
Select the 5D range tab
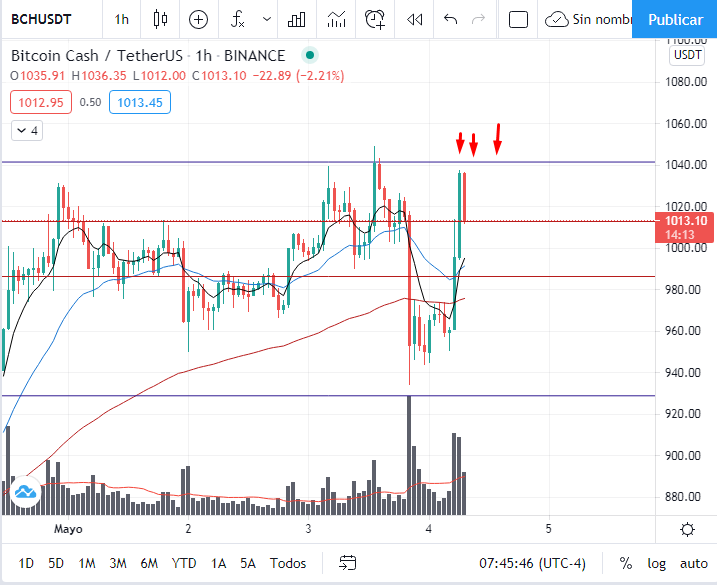[x=56, y=563]
